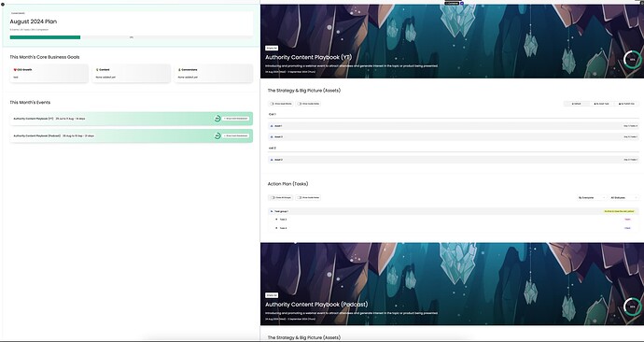Click the Authority Content Playbook (Podcast) banner title

(x=316, y=305)
